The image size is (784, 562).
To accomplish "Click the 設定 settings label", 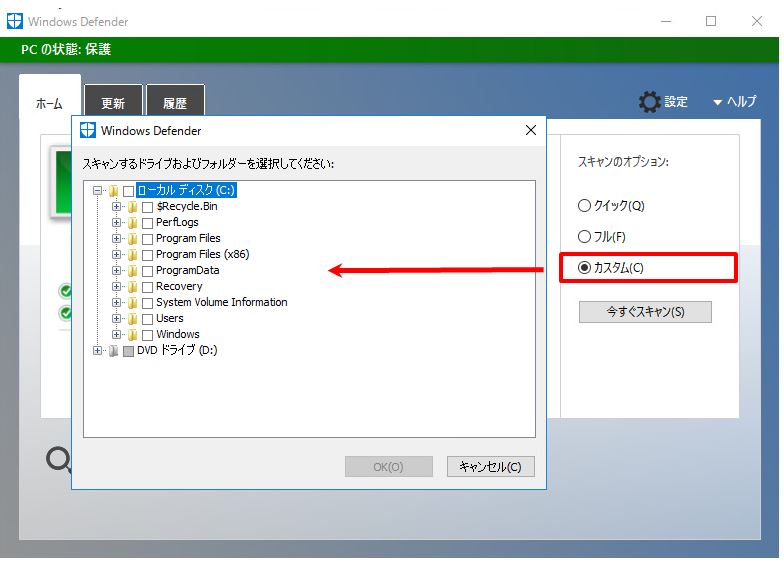I will [x=676, y=102].
